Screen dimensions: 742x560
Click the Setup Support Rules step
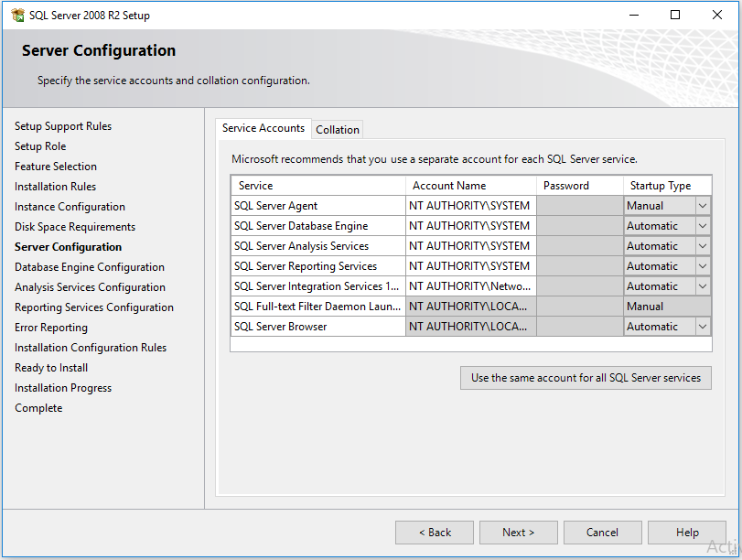click(x=63, y=126)
